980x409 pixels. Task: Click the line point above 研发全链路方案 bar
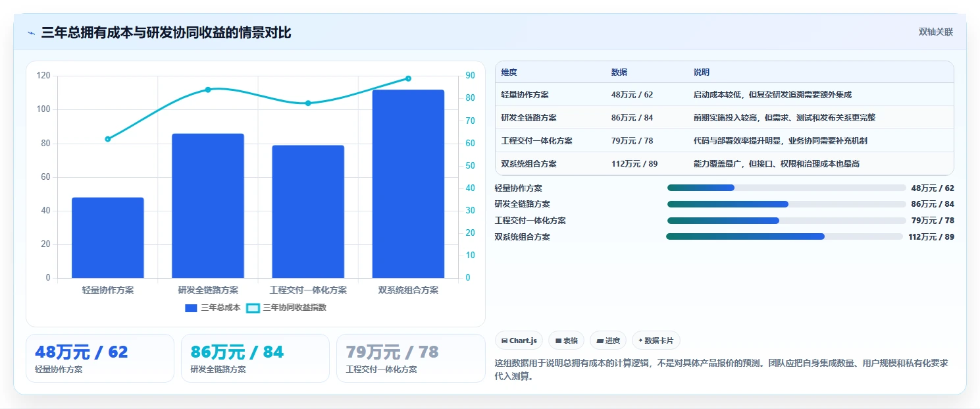(x=208, y=90)
